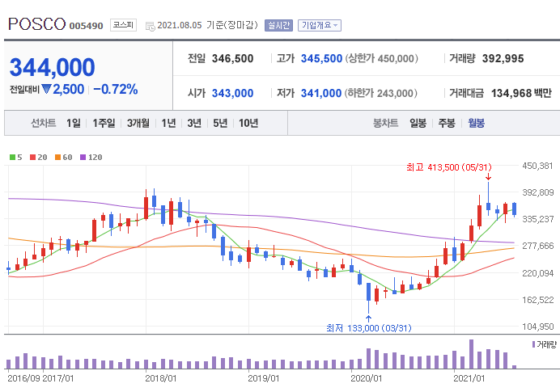Click the opening price value 343,000

(x=232, y=94)
